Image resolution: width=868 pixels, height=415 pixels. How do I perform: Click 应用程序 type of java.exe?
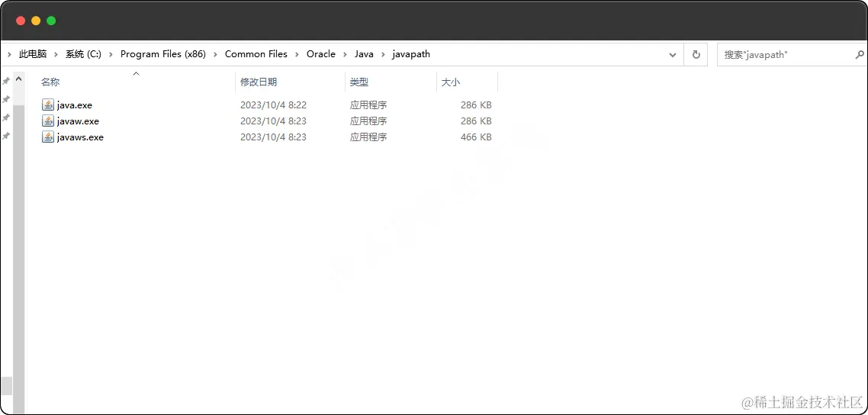tap(368, 105)
